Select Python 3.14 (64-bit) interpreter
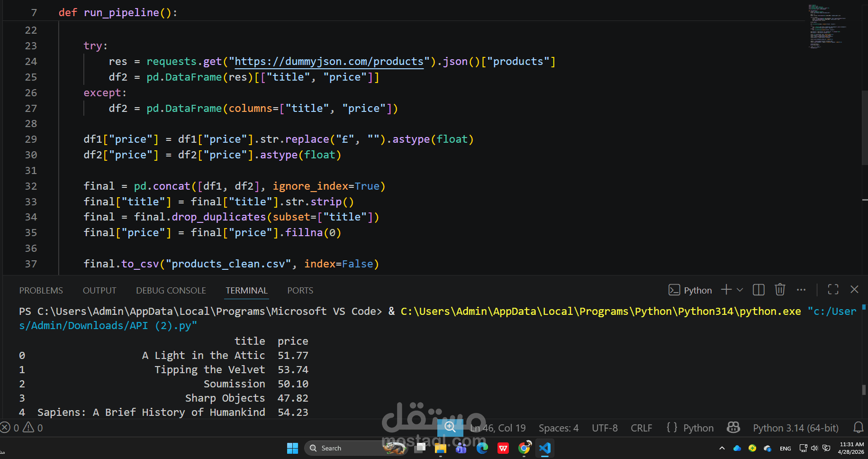The image size is (868, 459). [796, 428]
